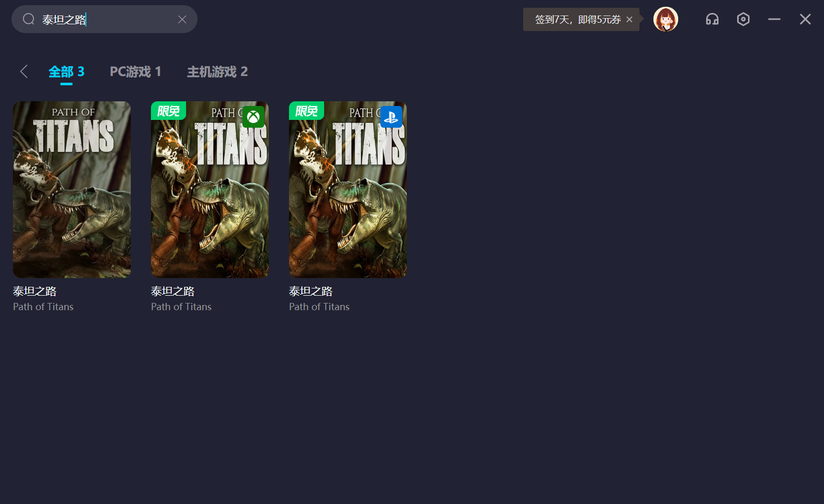Click 限免 tag on Xbox game card
This screenshot has width=824, height=504.
click(169, 111)
